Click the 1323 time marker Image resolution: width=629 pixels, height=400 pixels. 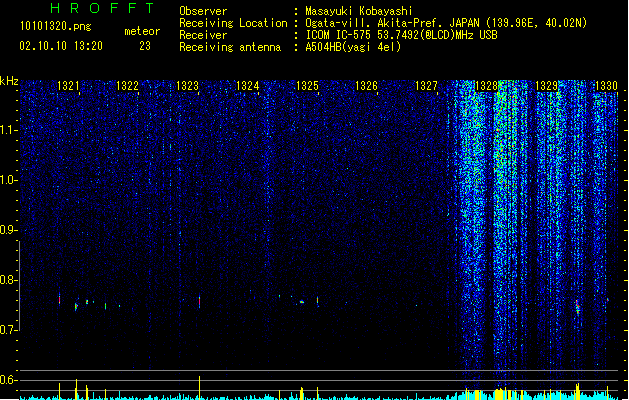187,85
